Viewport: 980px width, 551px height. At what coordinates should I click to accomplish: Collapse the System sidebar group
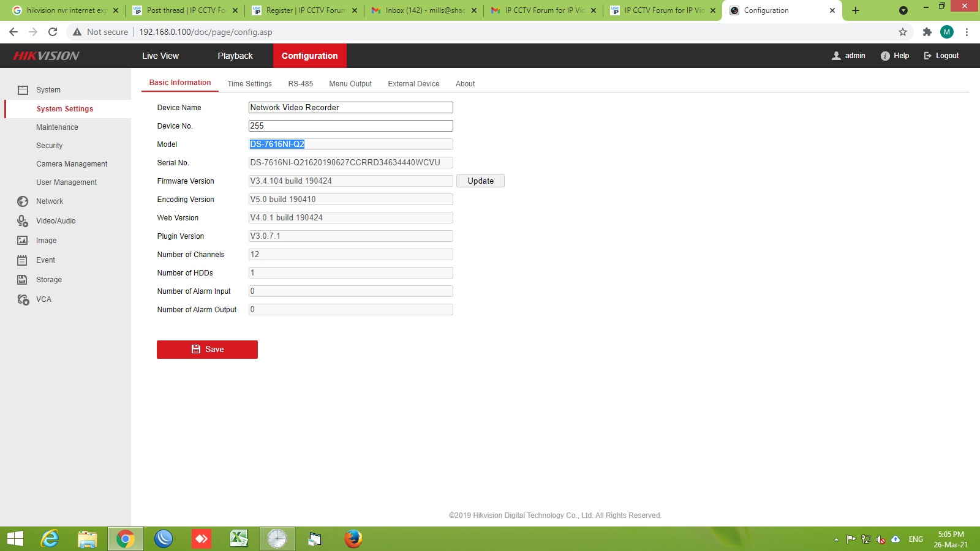48,90
